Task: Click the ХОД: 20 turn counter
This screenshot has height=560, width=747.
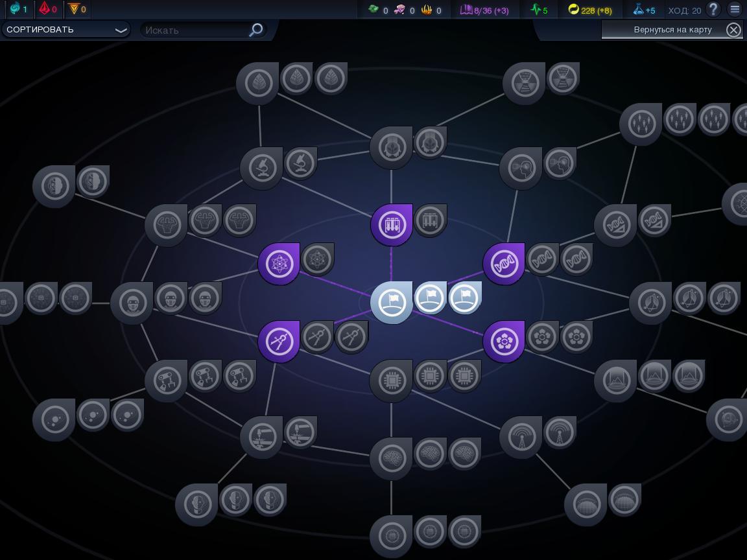Action: pos(685,10)
